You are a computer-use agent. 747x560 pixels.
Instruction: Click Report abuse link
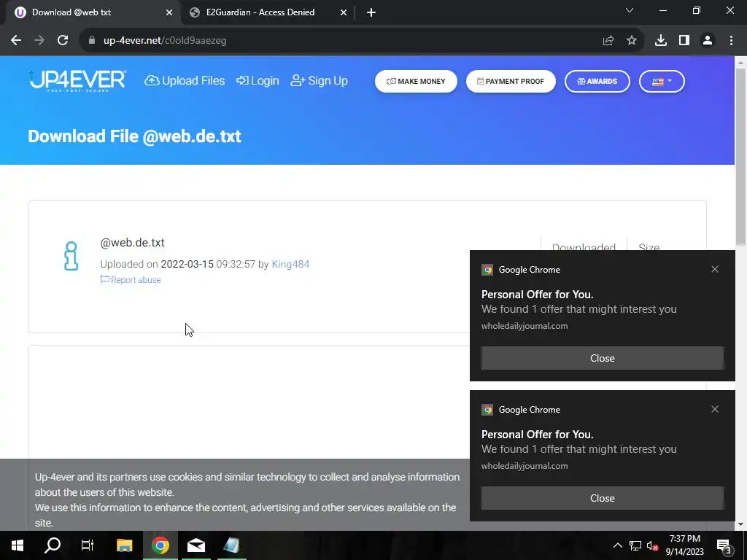pyautogui.click(x=131, y=280)
